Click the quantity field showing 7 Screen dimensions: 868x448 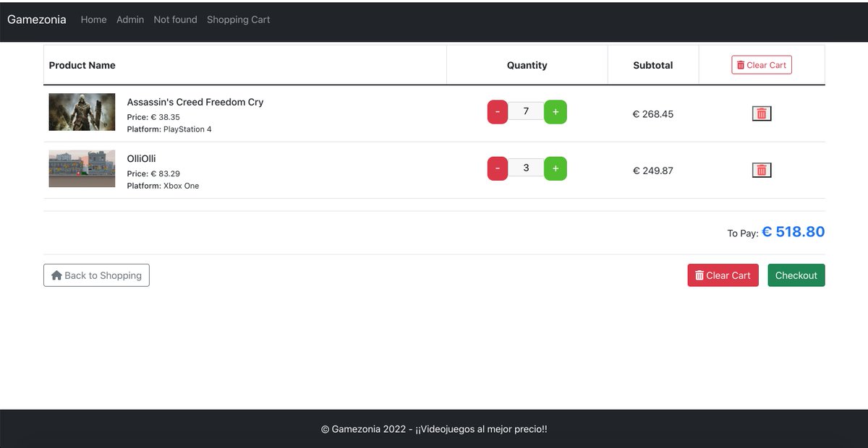tap(526, 111)
